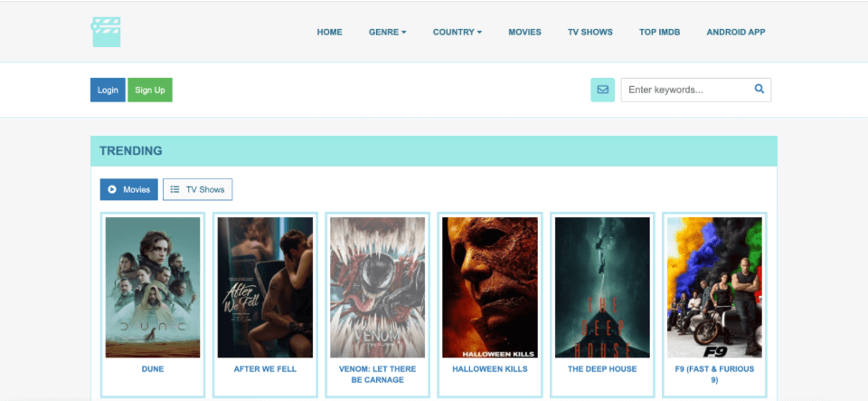Open the Android App page
The image size is (868, 401).
pyautogui.click(x=736, y=32)
